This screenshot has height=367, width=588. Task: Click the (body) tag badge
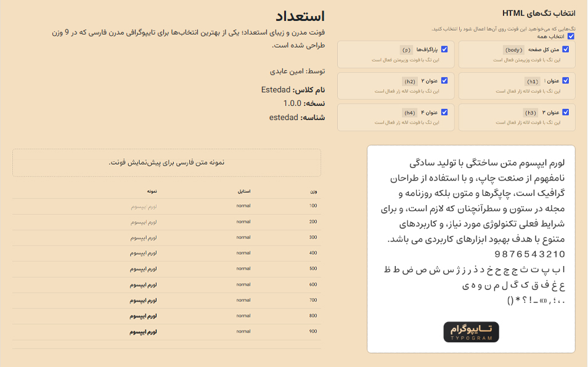513,50
